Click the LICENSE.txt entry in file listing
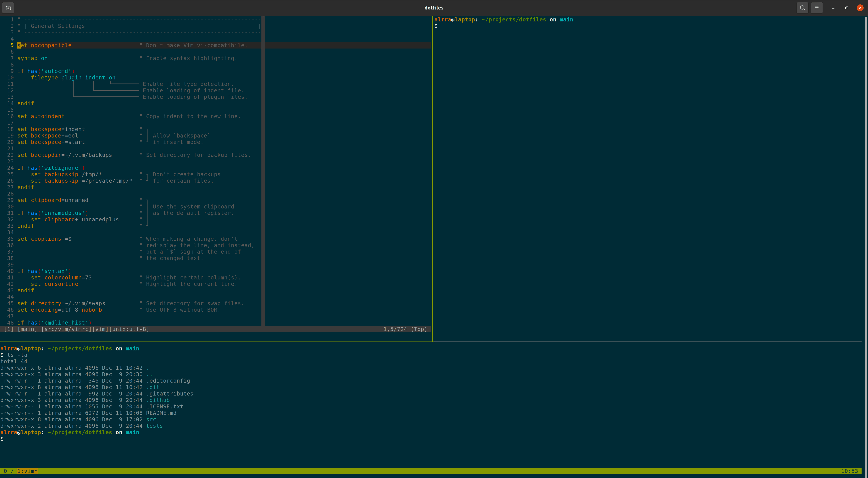Viewport: 868px width, 478px height. coord(164,407)
